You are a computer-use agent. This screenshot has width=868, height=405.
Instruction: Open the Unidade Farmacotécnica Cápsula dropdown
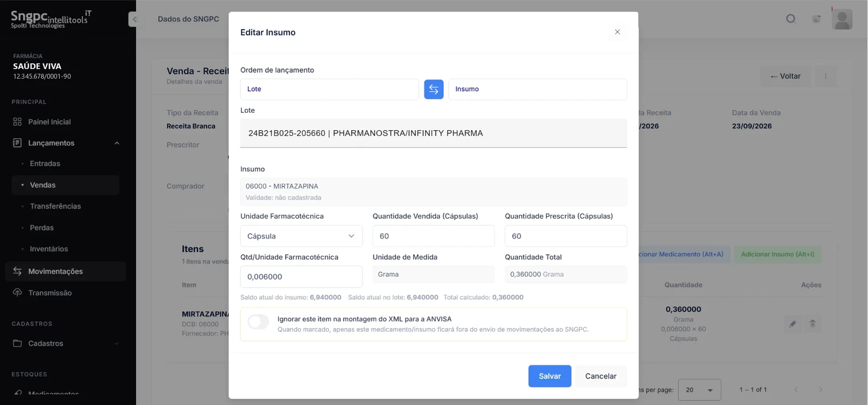pos(301,236)
